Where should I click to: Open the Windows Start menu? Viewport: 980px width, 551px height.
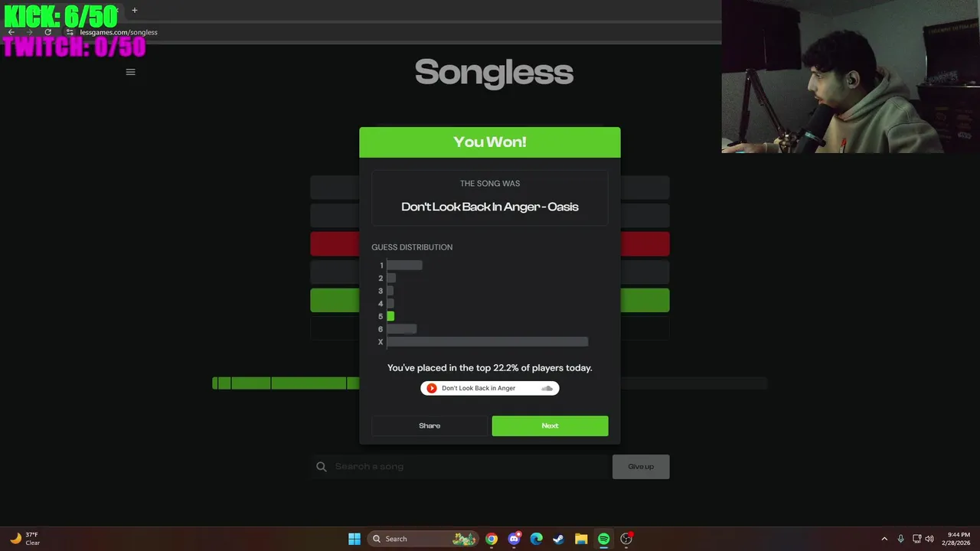tap(354, 539)
